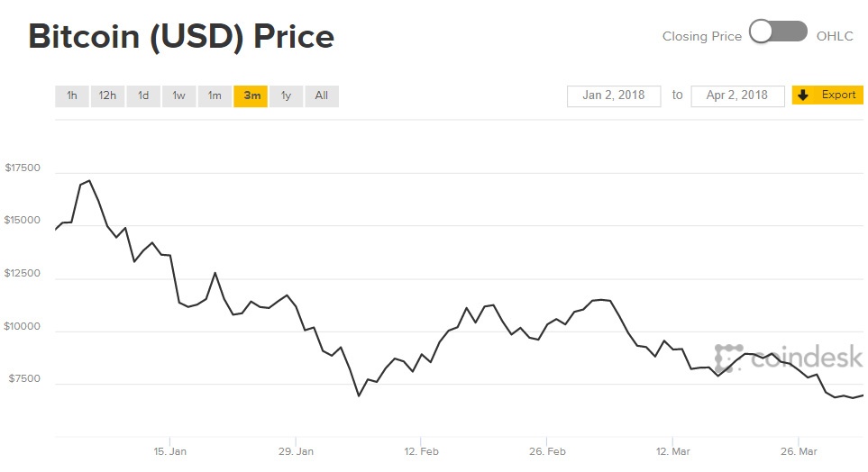Click the highlighted 3m range button
This screenshot has width=868, height=472.
(251, 95)
